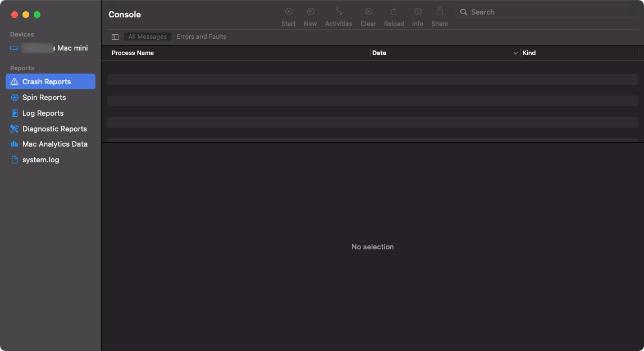Click the Date column sort chevron
Image resolution: width=644 pixels, height=351 pixels.
pyautogui.click(x=515, y=53)
